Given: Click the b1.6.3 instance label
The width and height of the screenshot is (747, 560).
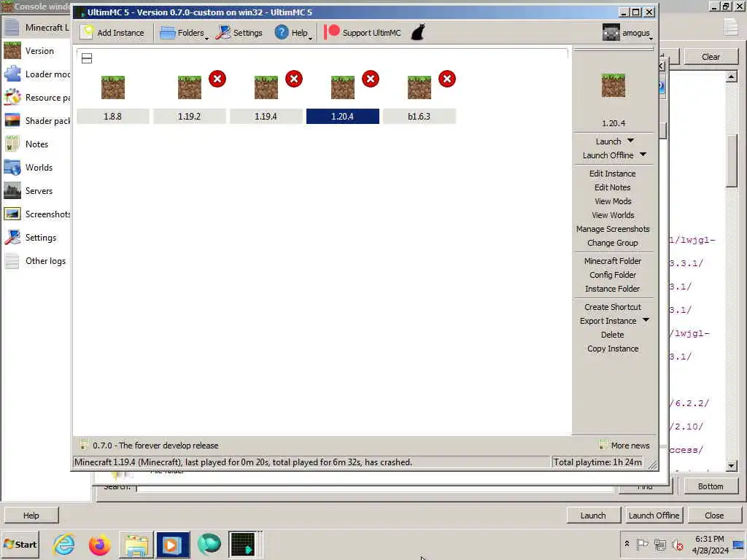Looking at the screenshot, I should tap(419, 116).
